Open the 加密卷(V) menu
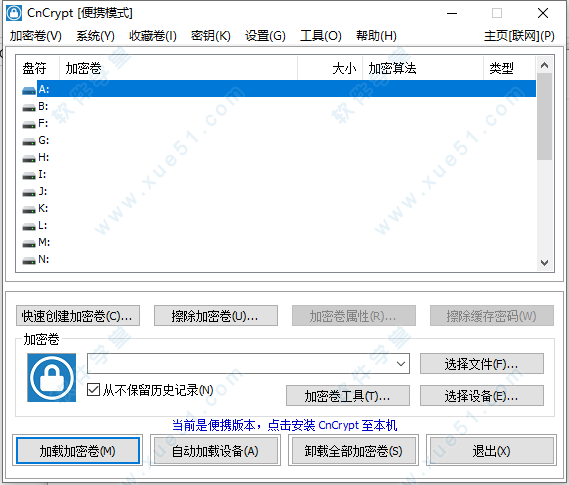The height and width of the screenshot is (485, 569). tap(36, 36)
